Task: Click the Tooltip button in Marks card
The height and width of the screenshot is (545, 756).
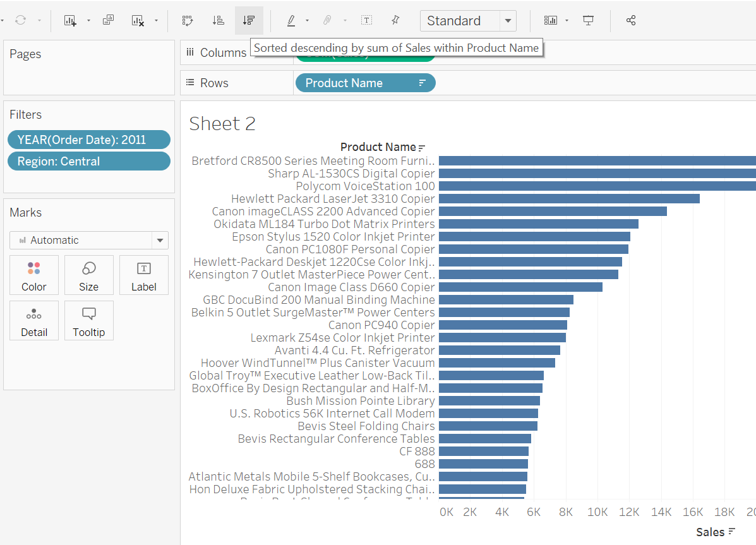Action: click(x=88, y=321)
